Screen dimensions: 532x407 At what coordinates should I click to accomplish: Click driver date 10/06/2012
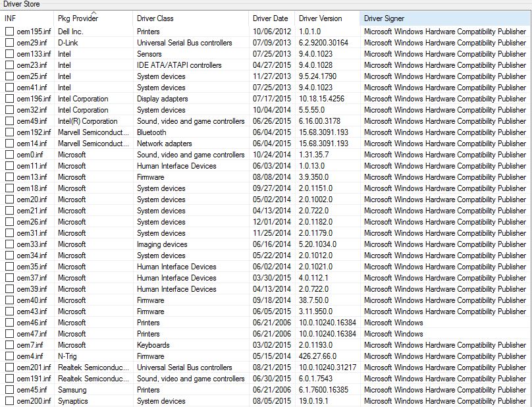(x=272, y=32)
